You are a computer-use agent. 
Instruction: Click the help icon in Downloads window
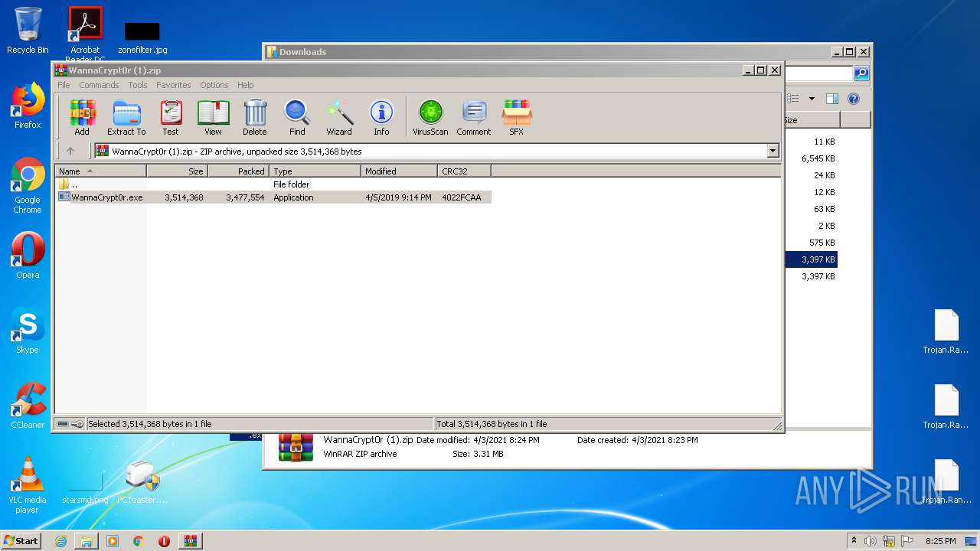(854, 99)
